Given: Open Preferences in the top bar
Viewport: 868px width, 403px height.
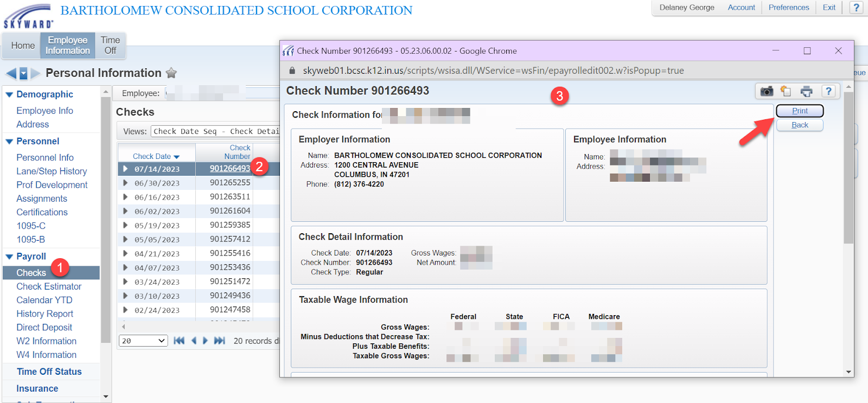Looking at the screenshot, I should 788,8.
